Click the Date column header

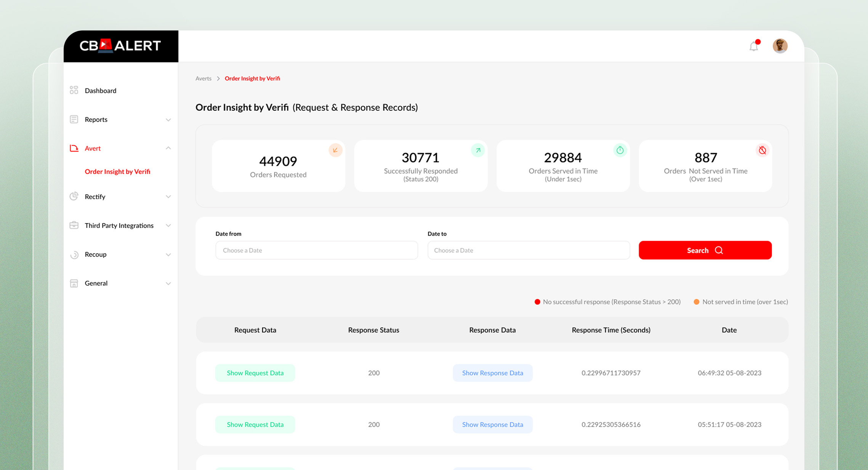coord(729,330)
